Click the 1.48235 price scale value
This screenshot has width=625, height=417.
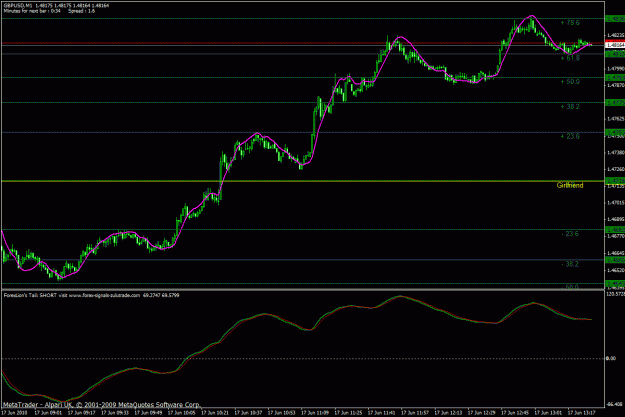pos(616,35)
